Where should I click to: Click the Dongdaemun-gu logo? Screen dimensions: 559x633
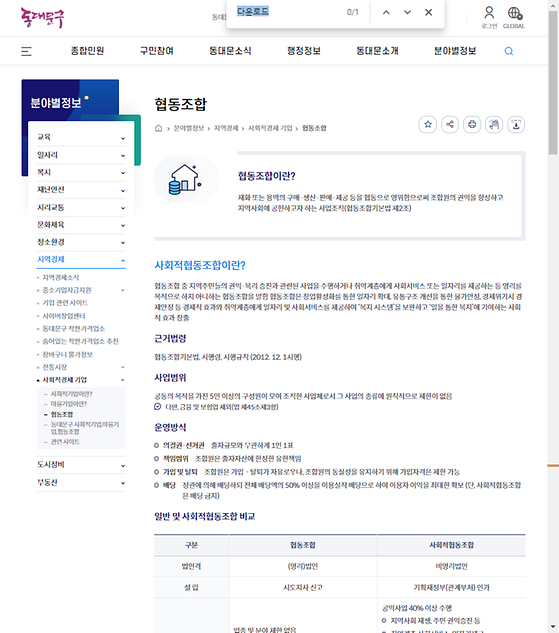(x=42, y=17)
